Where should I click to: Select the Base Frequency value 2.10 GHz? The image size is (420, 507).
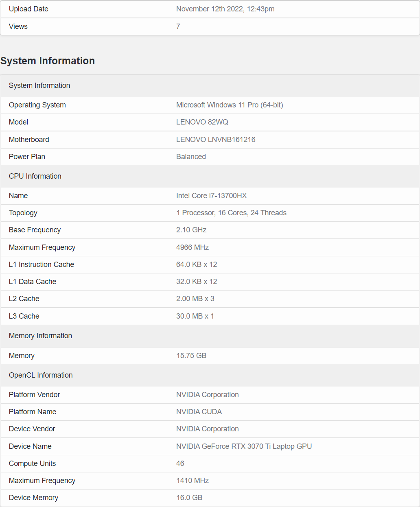(191, 229)
